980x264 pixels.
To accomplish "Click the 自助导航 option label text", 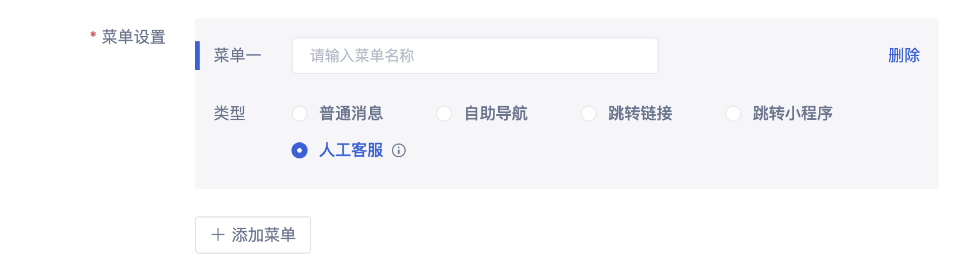I will pyautogui.click(x=496, y=114).
